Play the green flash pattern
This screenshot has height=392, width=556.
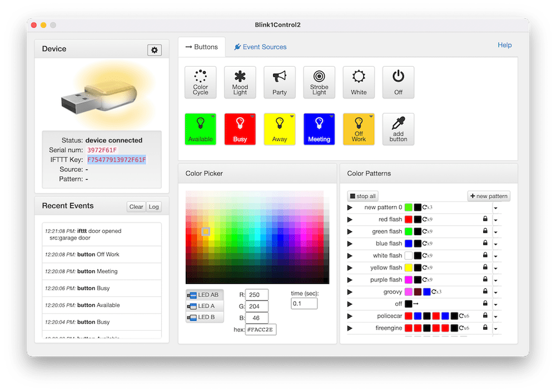350,232
